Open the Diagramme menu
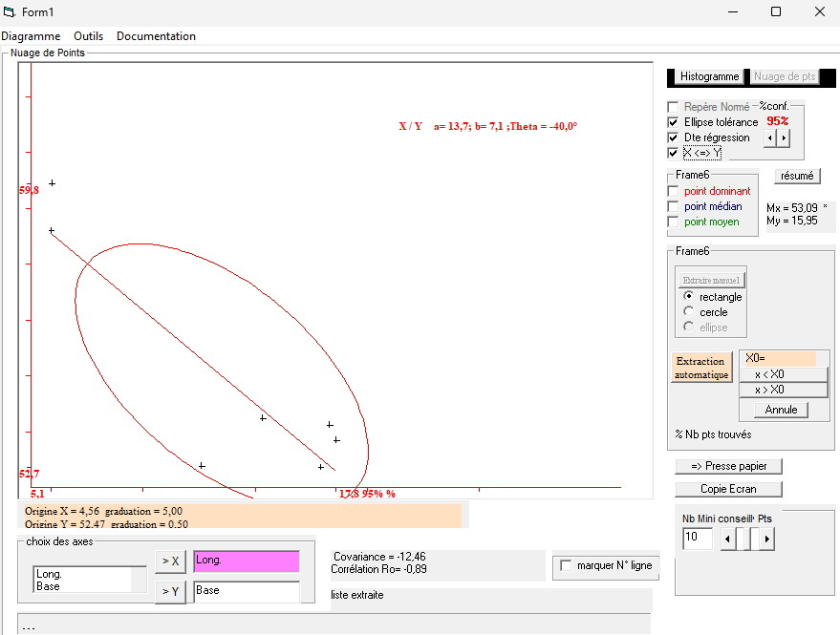This screenshot has width=840, height=635. click(x=31, y=36)
